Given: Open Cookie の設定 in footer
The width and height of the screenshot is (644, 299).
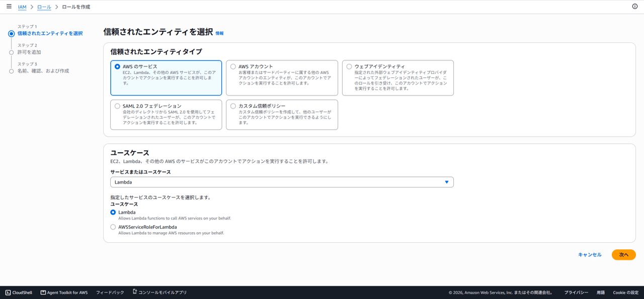Looking at the screenshot, I should point(625,292).
